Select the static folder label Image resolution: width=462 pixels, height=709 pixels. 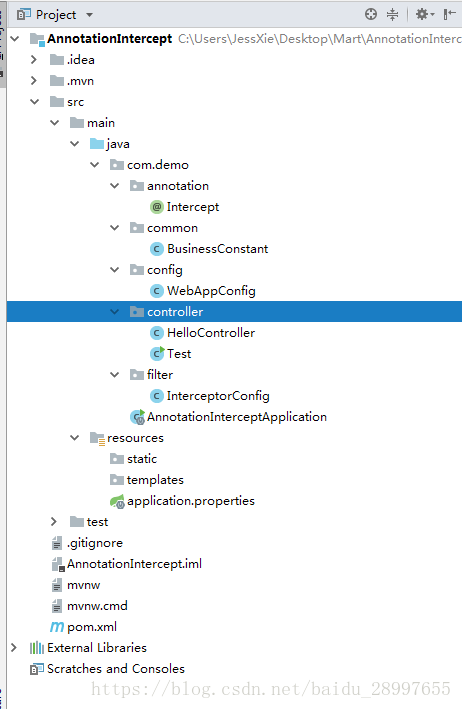[142, 459]
